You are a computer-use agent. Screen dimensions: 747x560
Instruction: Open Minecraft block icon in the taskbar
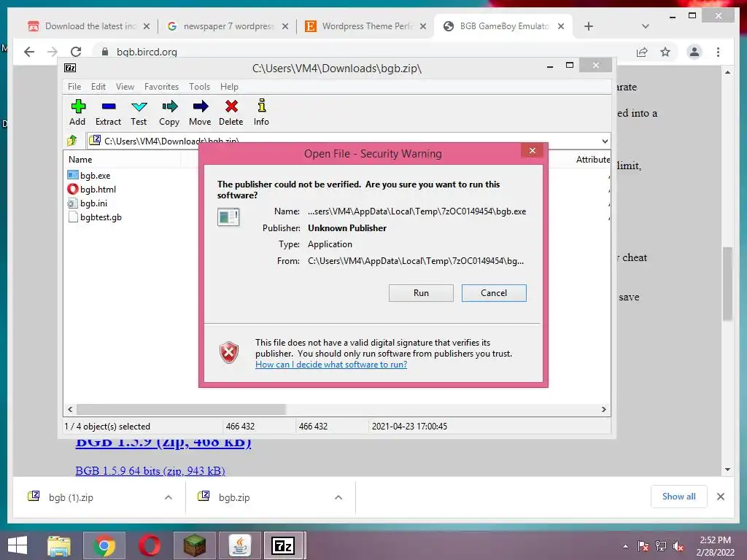click(194, 545)
